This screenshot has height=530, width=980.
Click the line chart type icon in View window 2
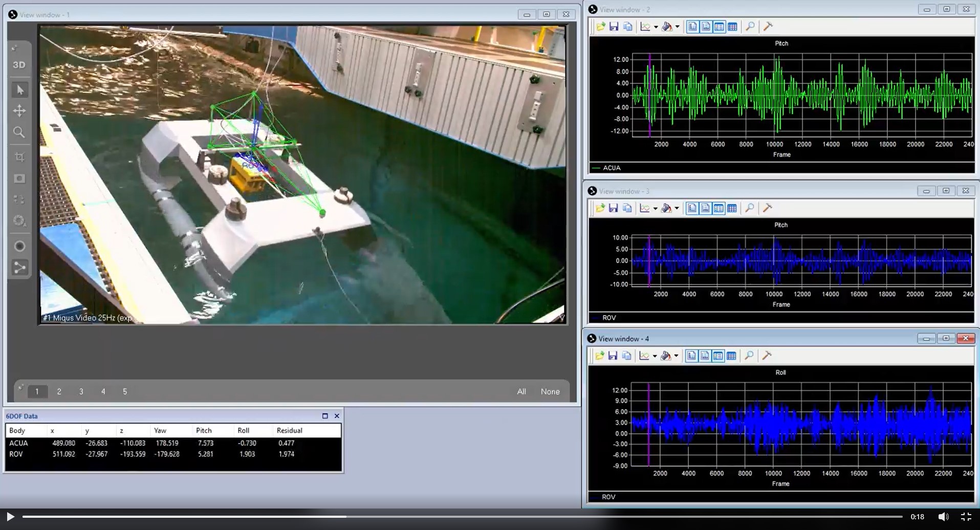coord(645,27)
